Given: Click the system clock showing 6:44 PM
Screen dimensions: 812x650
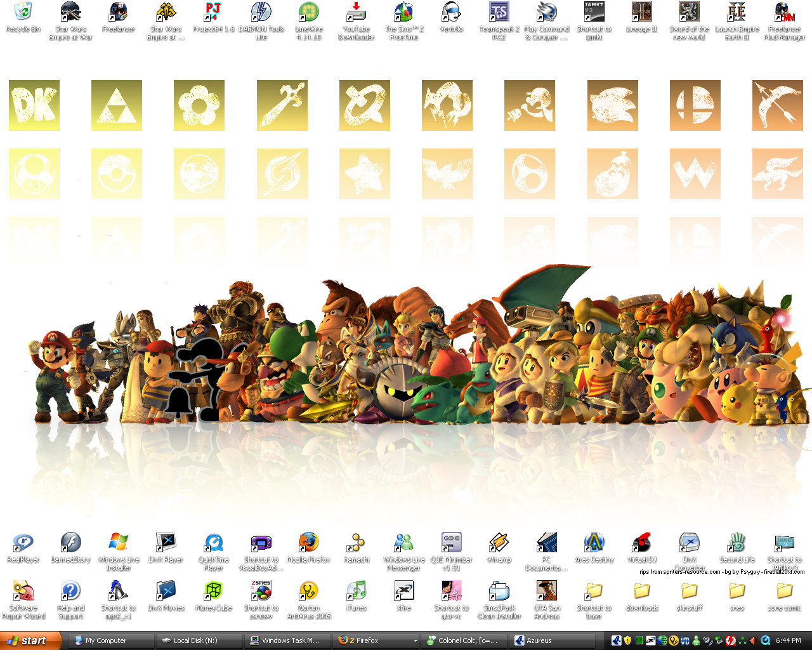Looking at the screenshot, I should tap(789, 640).
